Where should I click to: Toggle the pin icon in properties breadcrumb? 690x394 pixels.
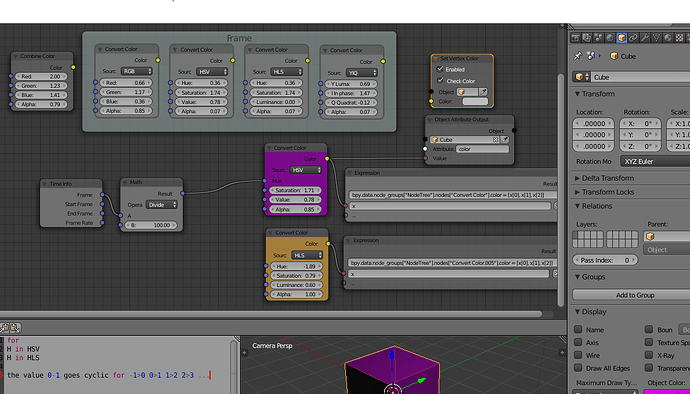[577, 56]
